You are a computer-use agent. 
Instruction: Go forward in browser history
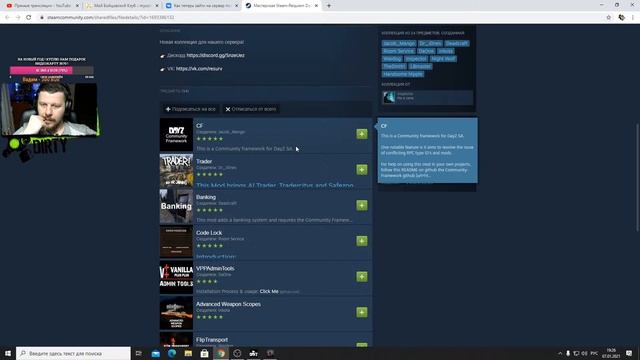click(18, 17)
